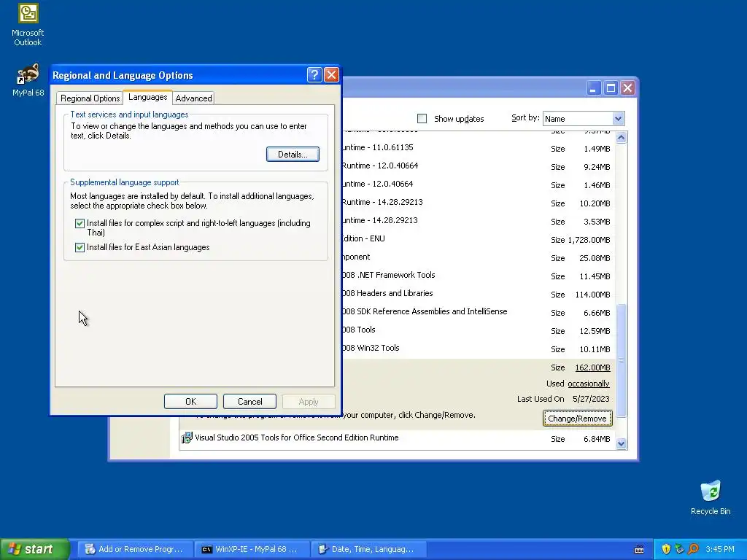Select the Languages tab
747x560 pixels.
(147, 97)
